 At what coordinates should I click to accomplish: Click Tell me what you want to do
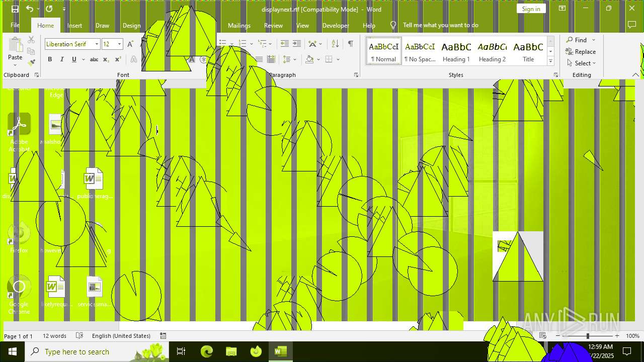(x=440, y=25)
